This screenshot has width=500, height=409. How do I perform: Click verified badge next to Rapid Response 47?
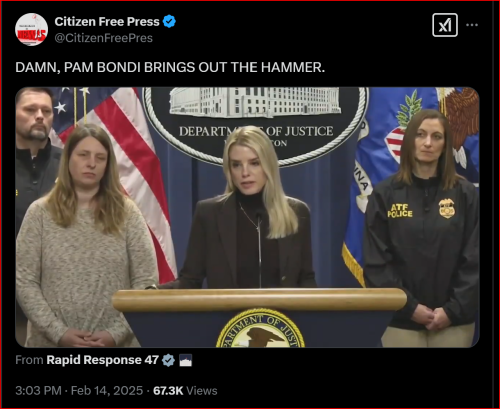click(x=168, y=360)
